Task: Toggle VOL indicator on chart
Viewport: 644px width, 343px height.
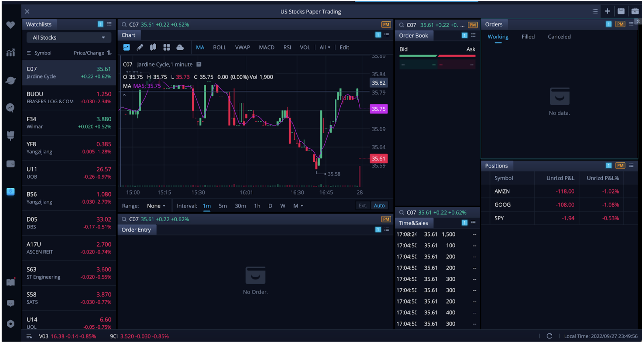Action: [305, 47]
